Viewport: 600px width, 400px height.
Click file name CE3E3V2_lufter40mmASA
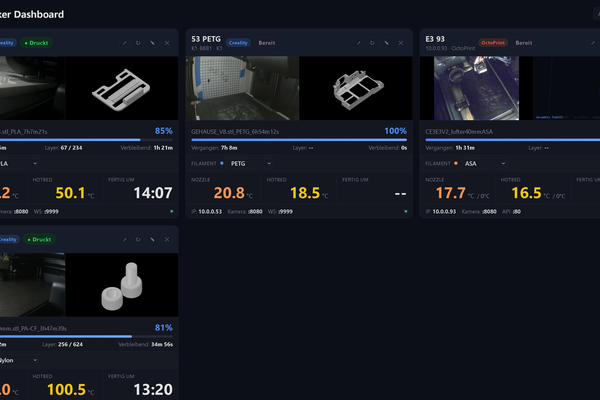point(459,132)
